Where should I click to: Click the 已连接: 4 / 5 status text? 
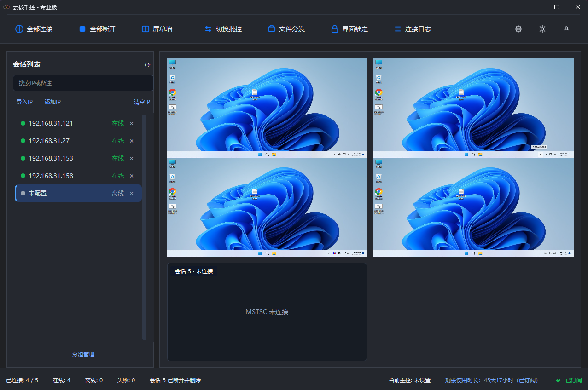click(22, 380)
